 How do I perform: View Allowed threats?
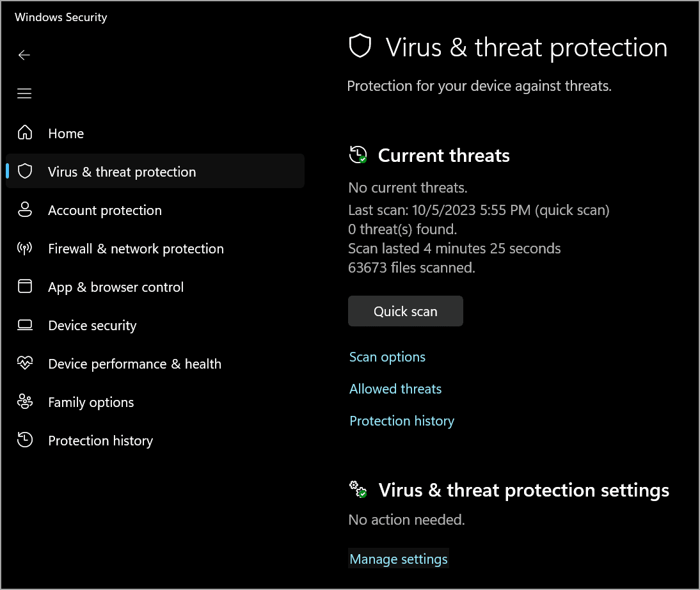[395, 388]
